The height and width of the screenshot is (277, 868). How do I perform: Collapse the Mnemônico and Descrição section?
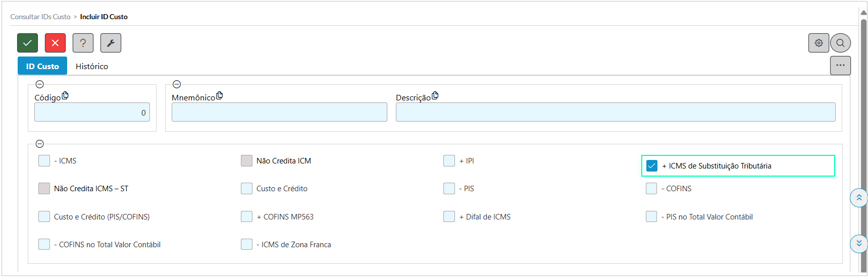click(177, 84)
